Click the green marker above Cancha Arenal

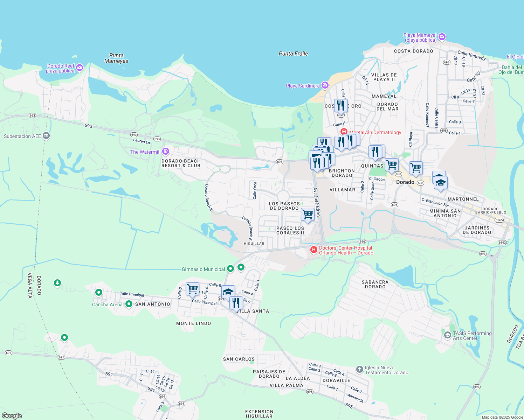[x=99, y=292]
